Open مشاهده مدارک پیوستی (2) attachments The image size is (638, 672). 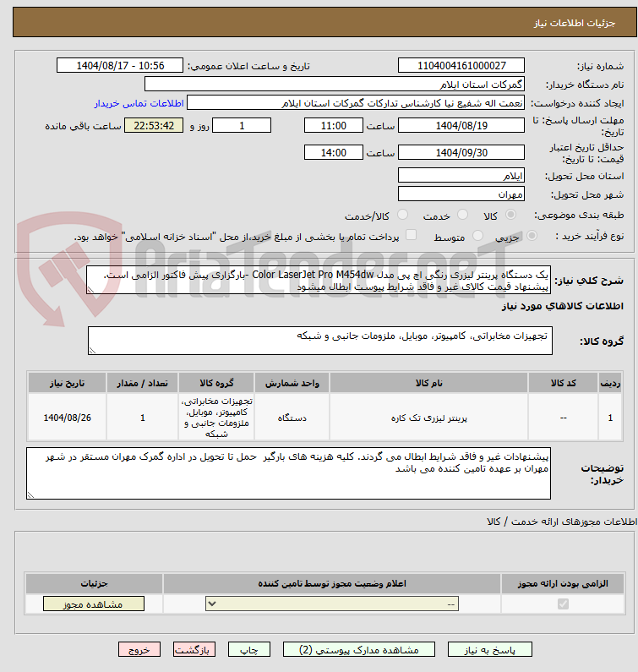pos(358,649)
